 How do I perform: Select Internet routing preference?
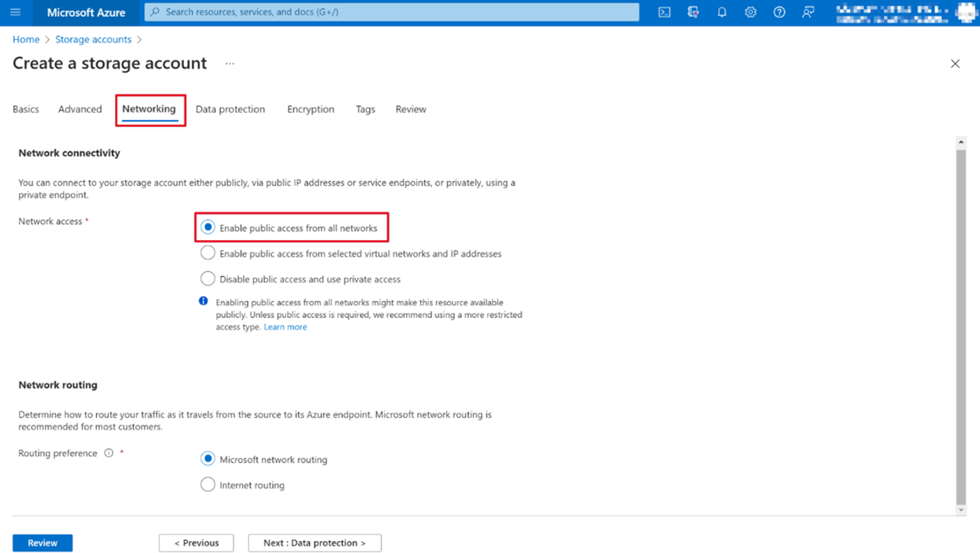pyautogui.click(x=207, y=484)
